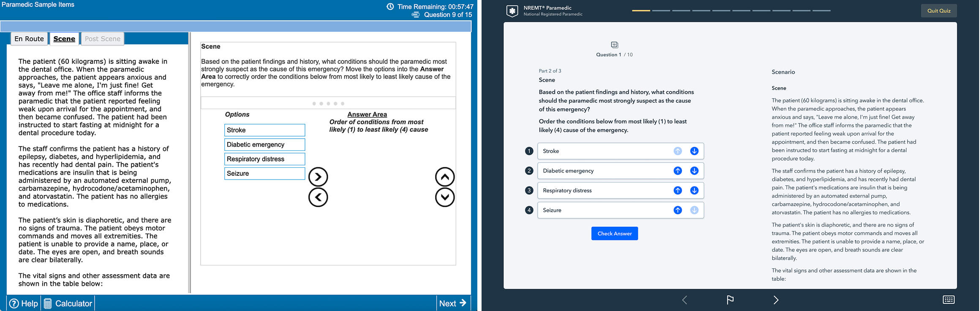Move Seizure up with blue arrow
980x311 pixels.
(678, 210)
